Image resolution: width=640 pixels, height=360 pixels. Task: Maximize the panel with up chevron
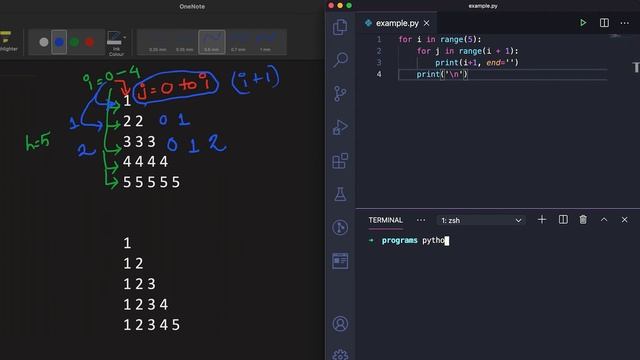tap(604, 220)
